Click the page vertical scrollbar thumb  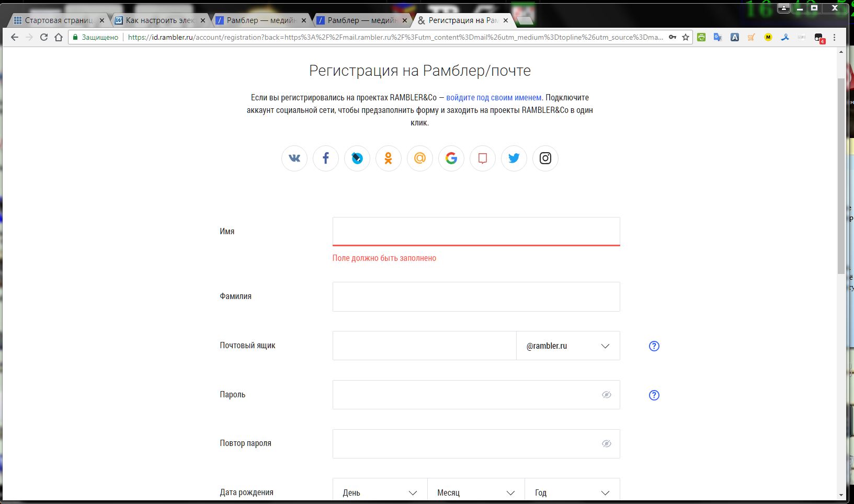point(841,175)
